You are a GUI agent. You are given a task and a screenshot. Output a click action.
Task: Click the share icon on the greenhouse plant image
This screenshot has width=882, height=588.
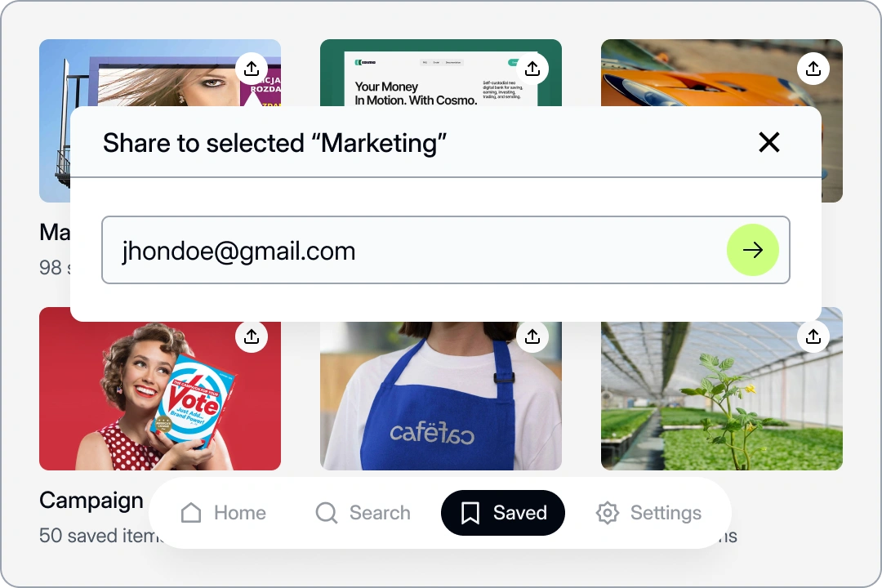coord(813,336)
